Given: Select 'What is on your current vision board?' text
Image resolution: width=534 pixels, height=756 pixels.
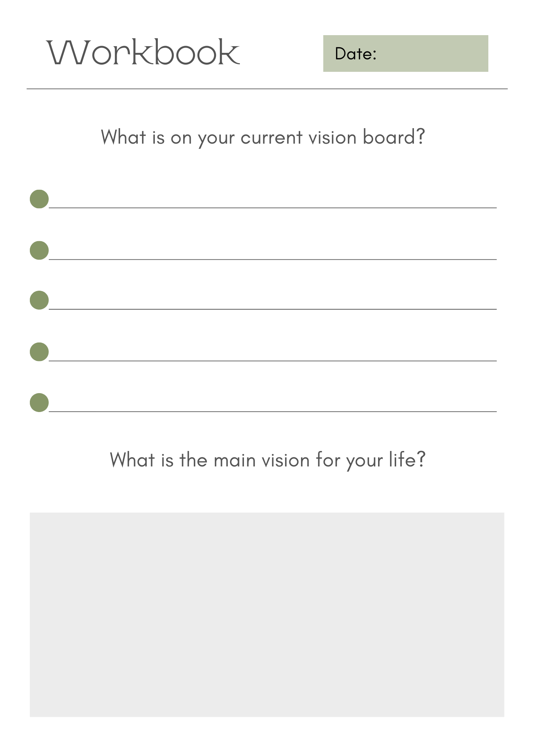Looking at the screenshot, I should point(263,138).
